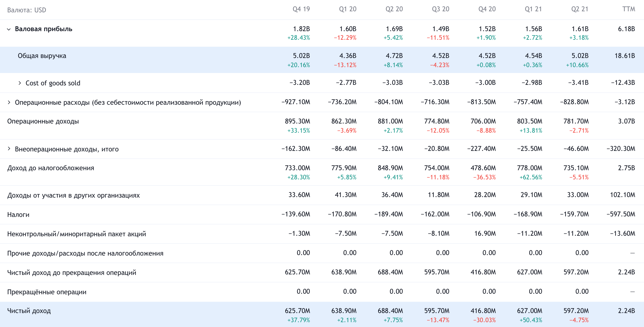Click taxes value −189.40M

click(x=389, y=214)
